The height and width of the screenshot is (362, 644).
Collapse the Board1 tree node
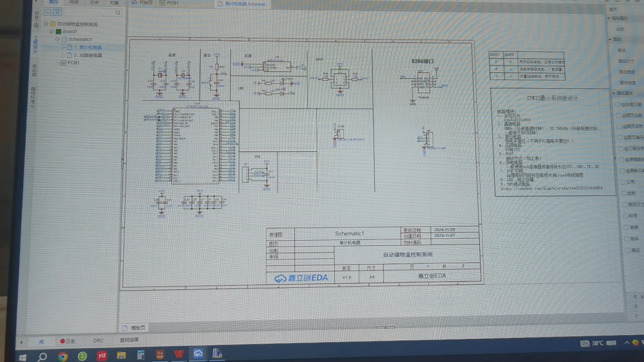[52, 31]
